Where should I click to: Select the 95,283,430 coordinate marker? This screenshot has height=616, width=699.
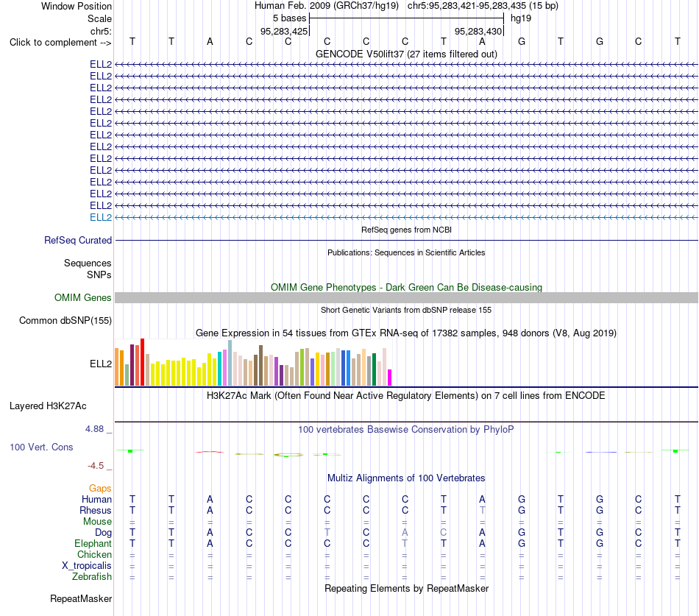[x=478, y=31]
